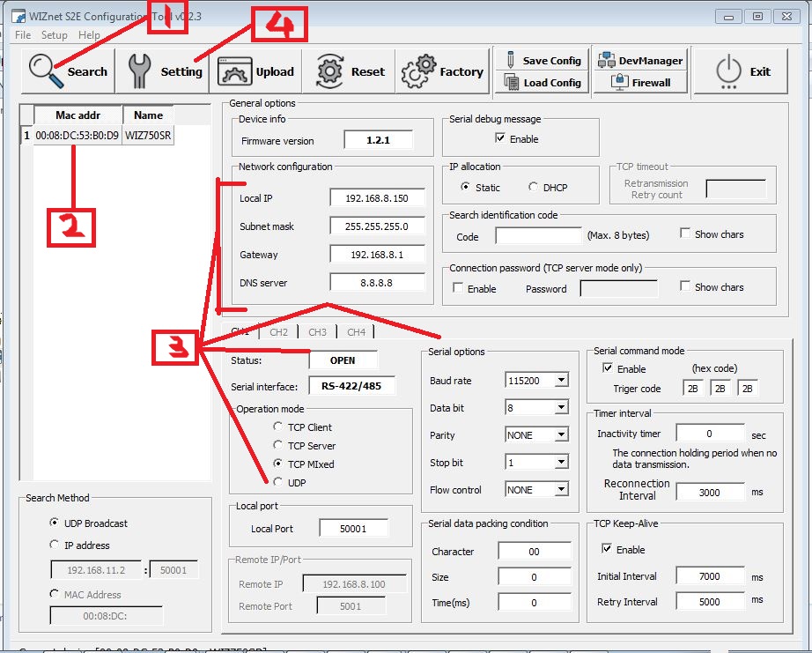Viewport: 812px width, 653px height.
Task: Click the Save Config icon
Action: click(511, 60)
